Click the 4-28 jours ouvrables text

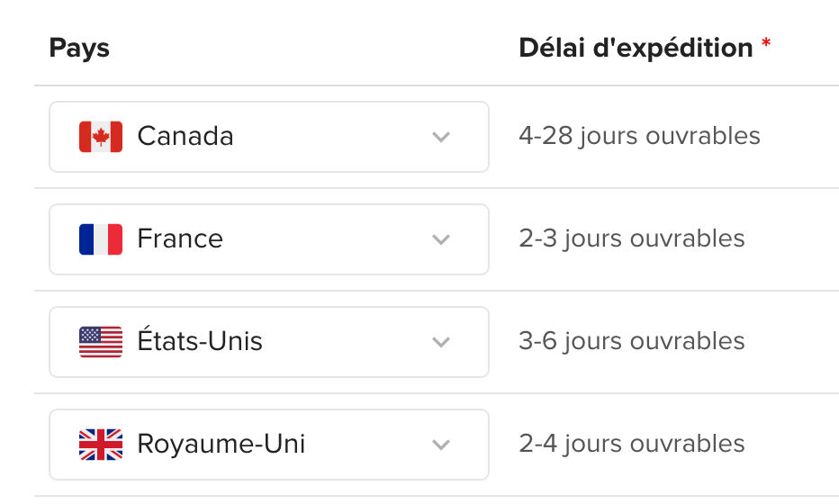639,137
